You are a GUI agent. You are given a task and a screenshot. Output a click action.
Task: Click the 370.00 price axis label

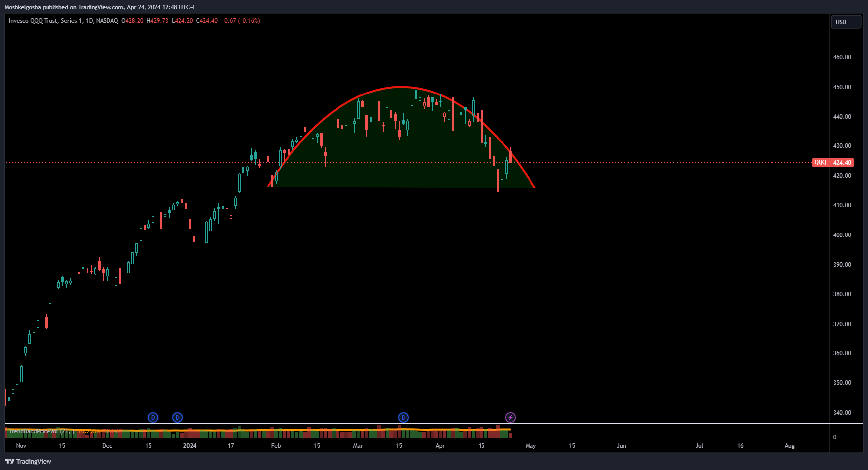842,324
